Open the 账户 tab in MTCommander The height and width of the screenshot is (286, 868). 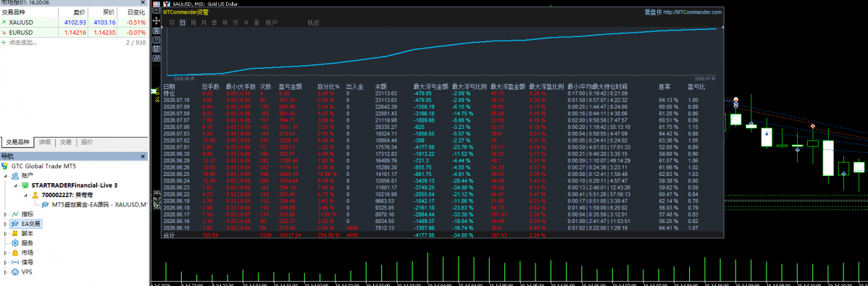[271, 22]
